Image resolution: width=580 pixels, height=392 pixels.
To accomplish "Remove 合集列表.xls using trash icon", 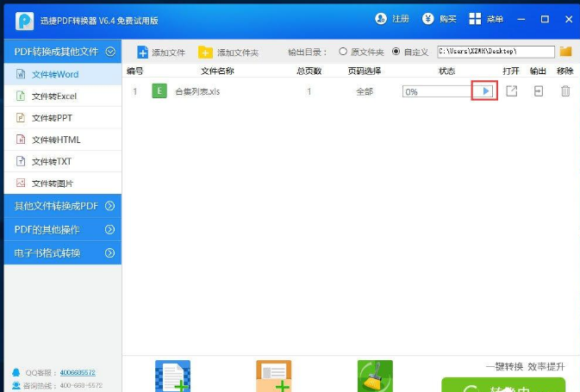I will pos(565,90).
